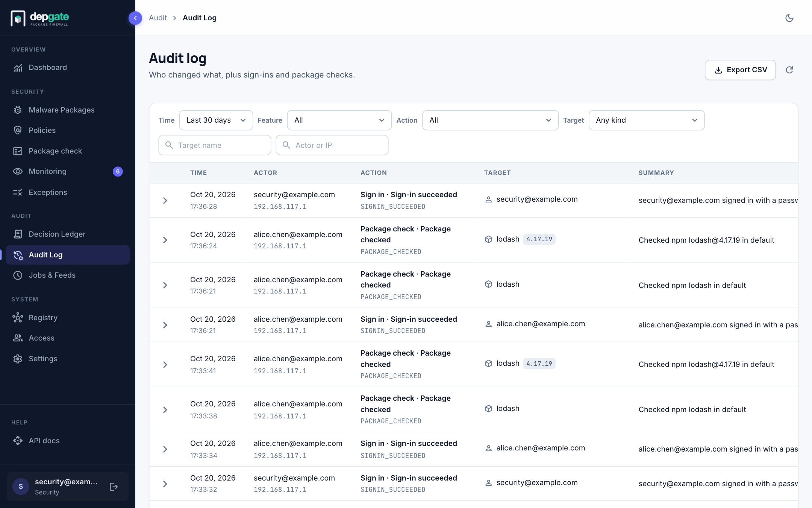Click the refresh icon next to Export CSV

[789, 70]
